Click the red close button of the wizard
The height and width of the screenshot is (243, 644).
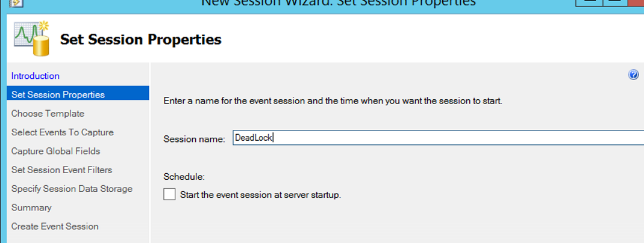click(636, 2)
